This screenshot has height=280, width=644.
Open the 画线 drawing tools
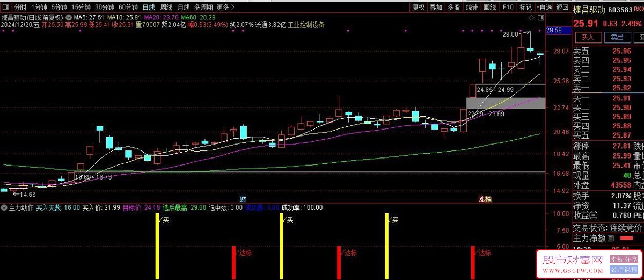point(489,8)
